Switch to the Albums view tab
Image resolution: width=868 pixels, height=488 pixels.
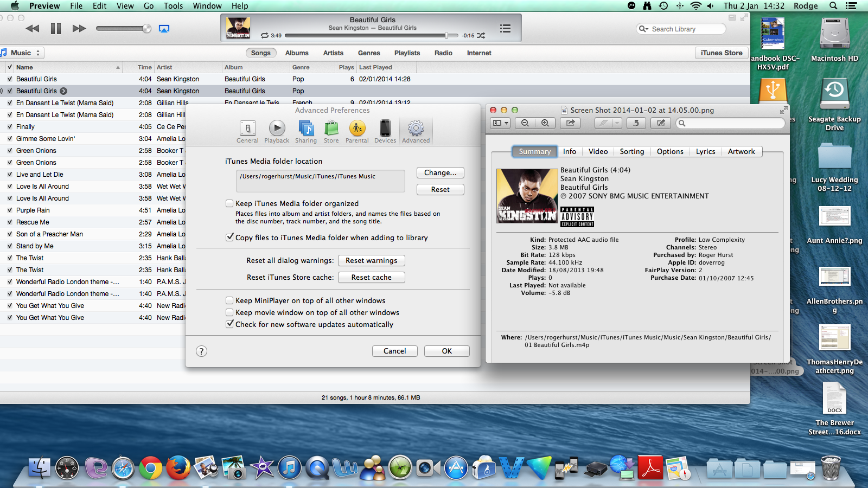coord(297,53)
